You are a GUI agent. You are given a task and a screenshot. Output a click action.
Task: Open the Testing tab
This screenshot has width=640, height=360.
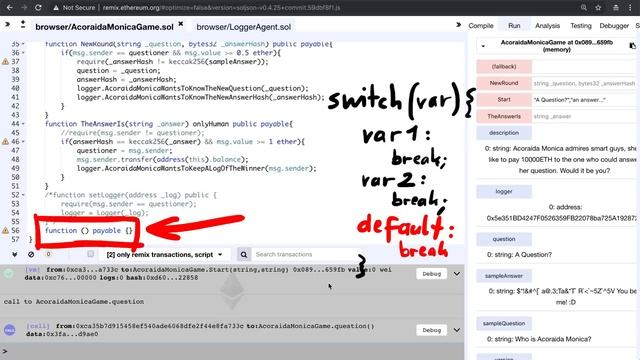coord(581,26)
